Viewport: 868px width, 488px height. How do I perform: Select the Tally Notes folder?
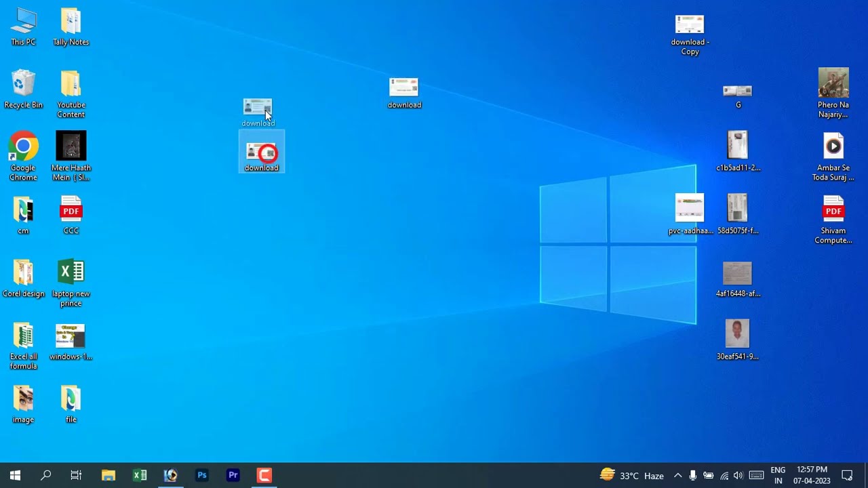point(71,27)
